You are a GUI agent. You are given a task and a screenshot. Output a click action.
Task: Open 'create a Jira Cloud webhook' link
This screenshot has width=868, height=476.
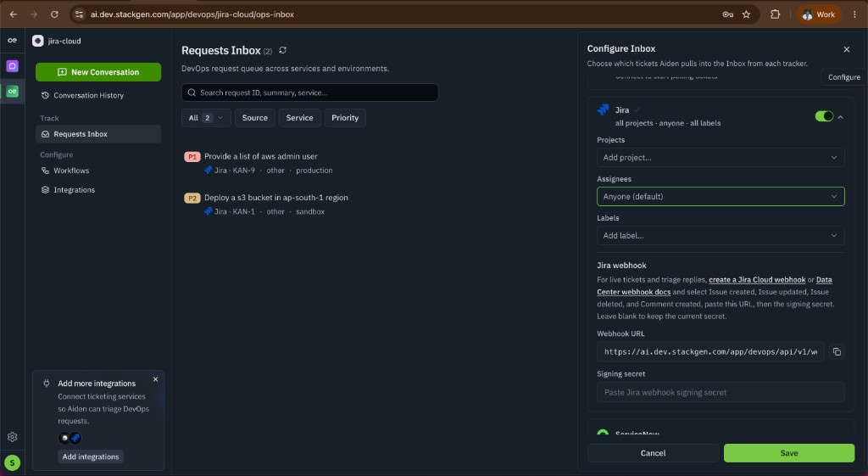point(757,280)
